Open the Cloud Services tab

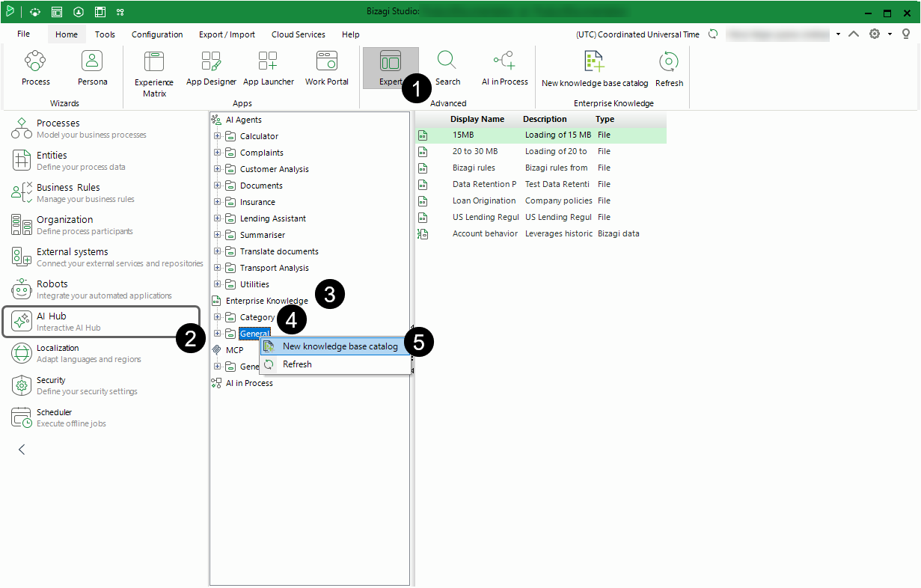coord(299,34)
